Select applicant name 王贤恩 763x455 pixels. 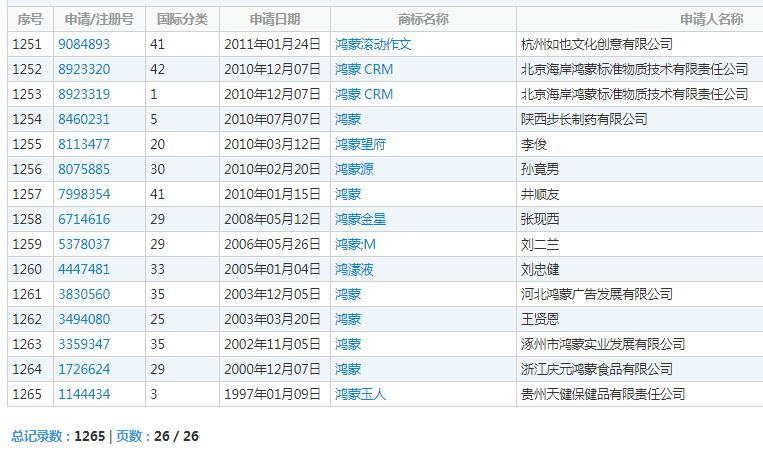pos(540,319)
